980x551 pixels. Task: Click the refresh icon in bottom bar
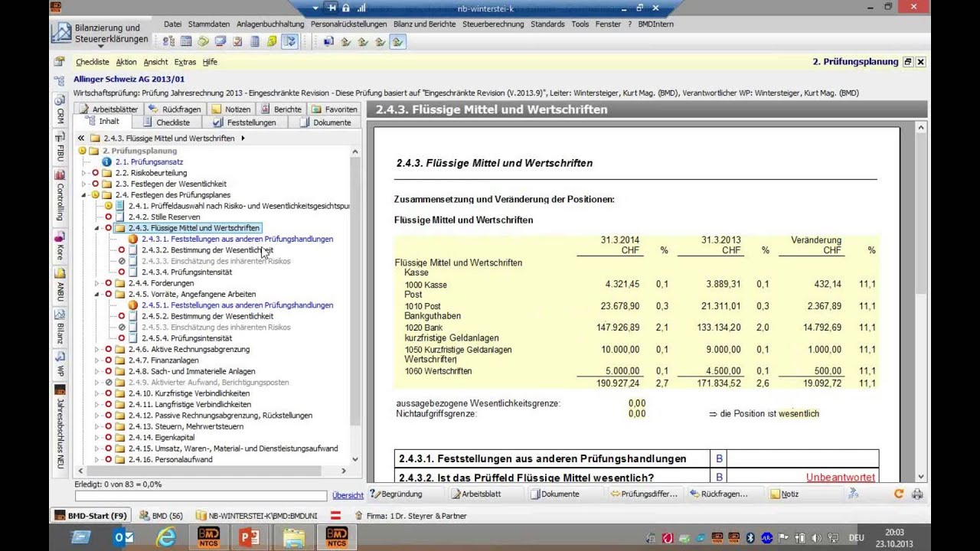coord(899,494)
